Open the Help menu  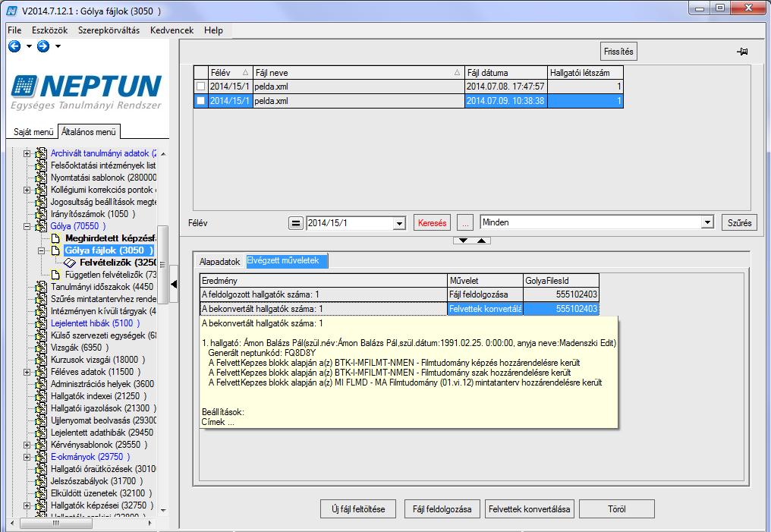(x=213, y=30)
